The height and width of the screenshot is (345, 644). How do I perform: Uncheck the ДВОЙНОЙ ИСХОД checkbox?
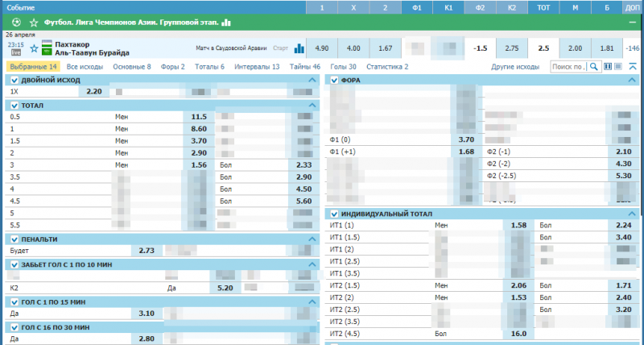point(14,81)
